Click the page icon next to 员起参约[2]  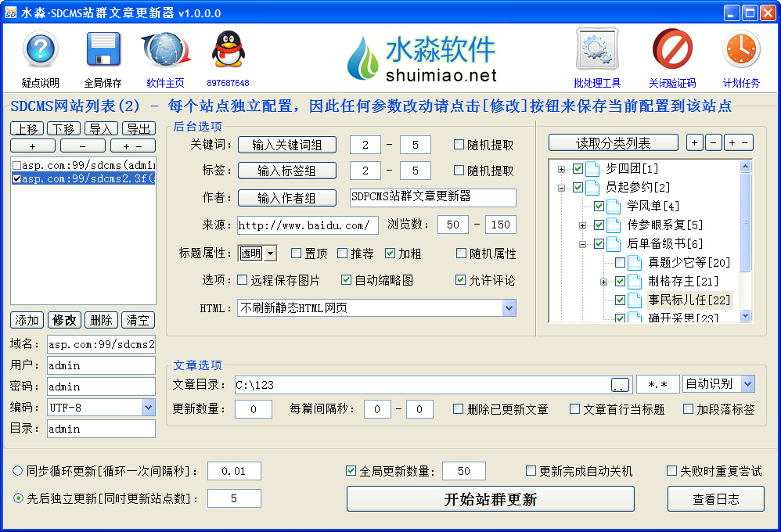click(x=592, y=187)
